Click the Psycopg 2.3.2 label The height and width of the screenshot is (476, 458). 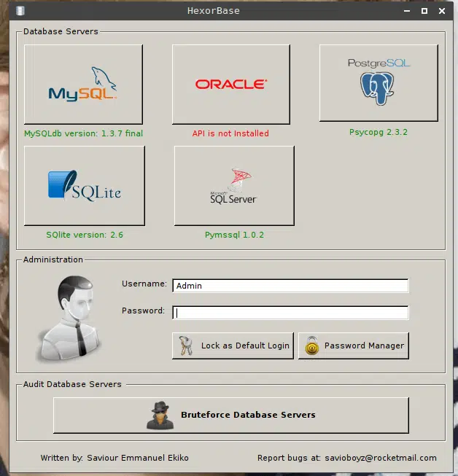tap(379, 133)
